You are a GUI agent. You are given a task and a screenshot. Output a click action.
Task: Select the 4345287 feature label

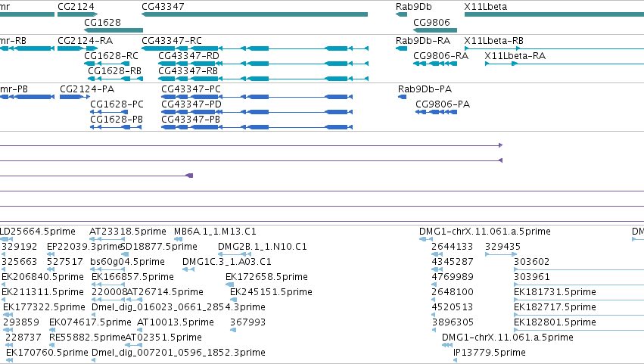click(x=453, y=262)
